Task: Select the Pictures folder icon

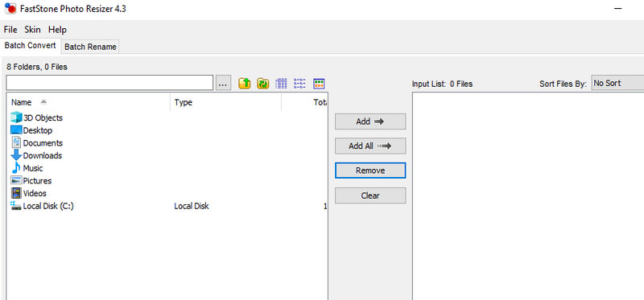Action: [16, 180]
